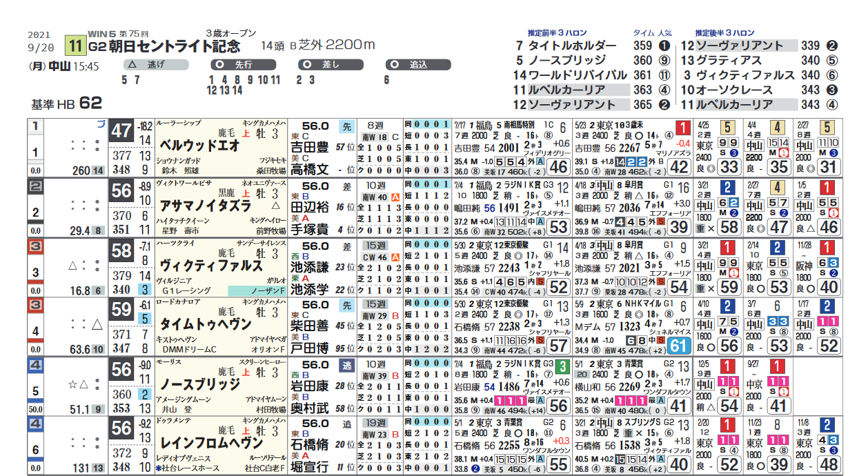Screen dimensions: 868x476
Task: Click the highlighted ノーザンF breeder cell
Action: tap(257, 292)
